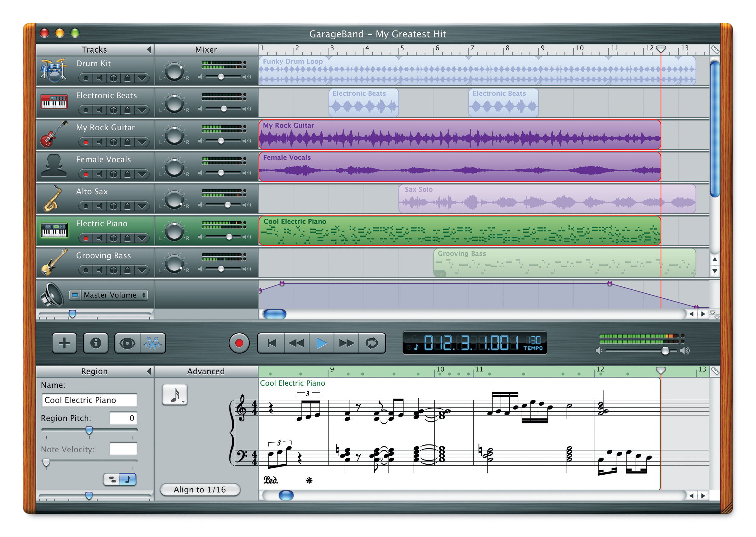Click the Align to 1/16 button
Image resolution: width=756 pixels, height=537 pixels.
click(x=200, y=489)
